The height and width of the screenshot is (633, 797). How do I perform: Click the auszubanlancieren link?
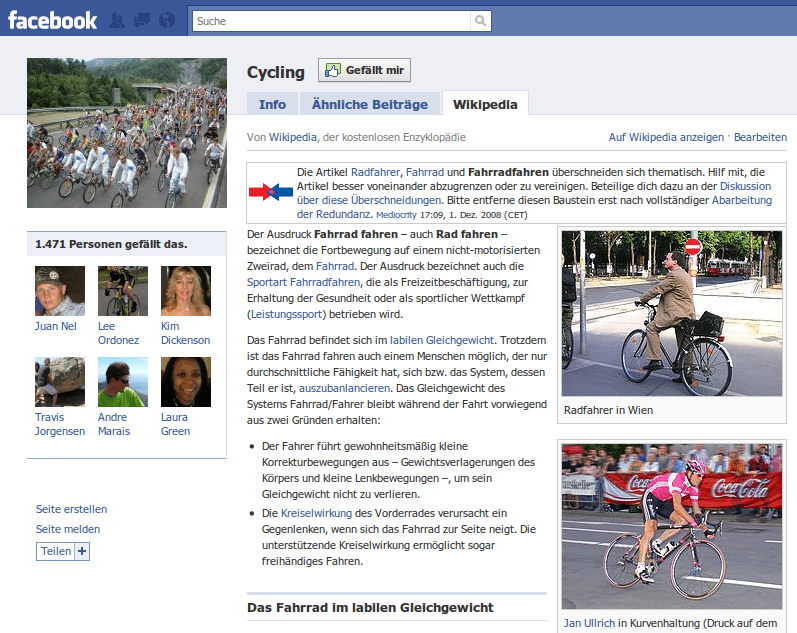344,388
